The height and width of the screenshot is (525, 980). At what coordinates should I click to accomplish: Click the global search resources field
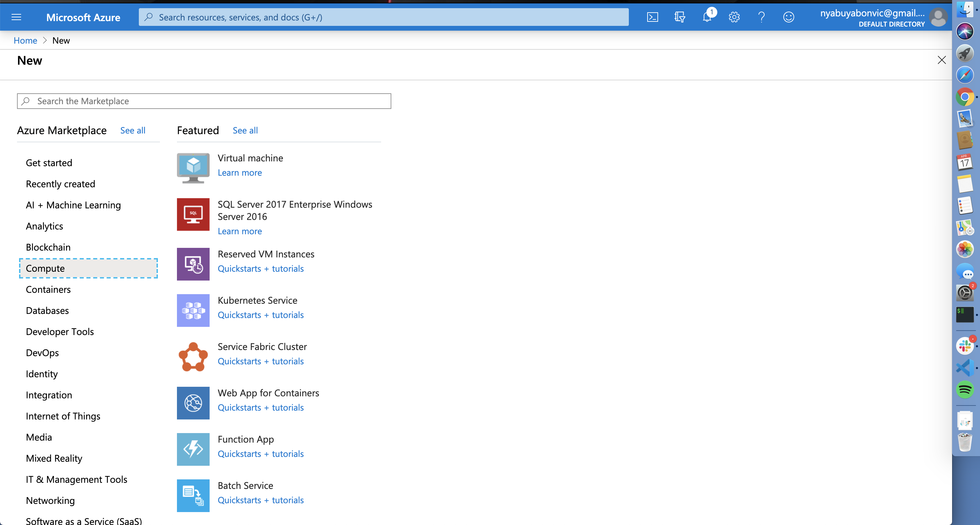point(383,17)
